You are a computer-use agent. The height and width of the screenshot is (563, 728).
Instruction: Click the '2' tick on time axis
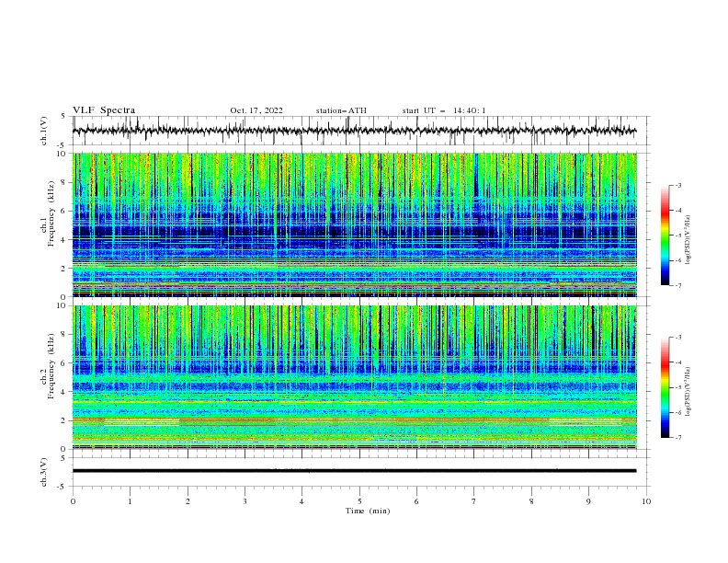(x=188, y=501)
